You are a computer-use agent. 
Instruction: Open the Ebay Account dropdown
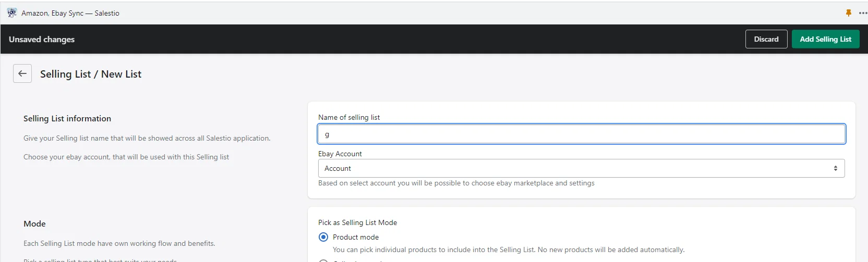click(x=581, y=168)
